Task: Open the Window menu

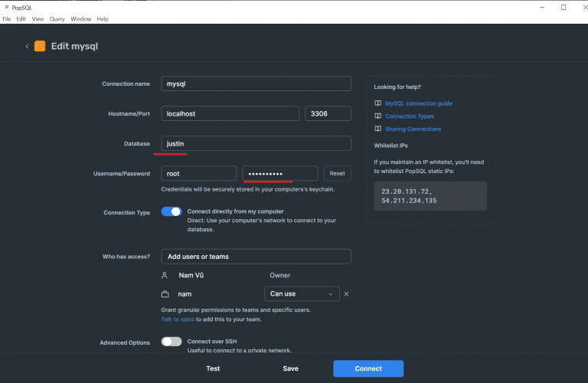Action: 80,18
